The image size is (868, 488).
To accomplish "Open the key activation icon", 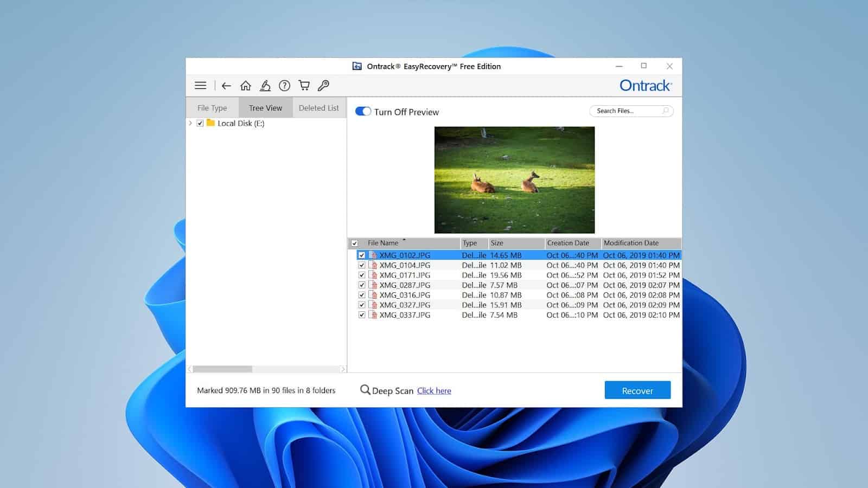I will [x=323, y=86].
